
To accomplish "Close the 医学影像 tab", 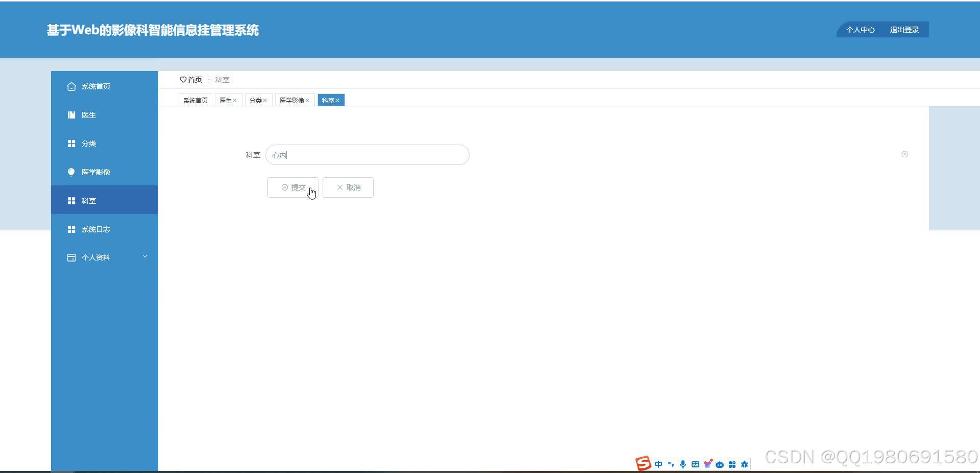I will click(307, 101).
